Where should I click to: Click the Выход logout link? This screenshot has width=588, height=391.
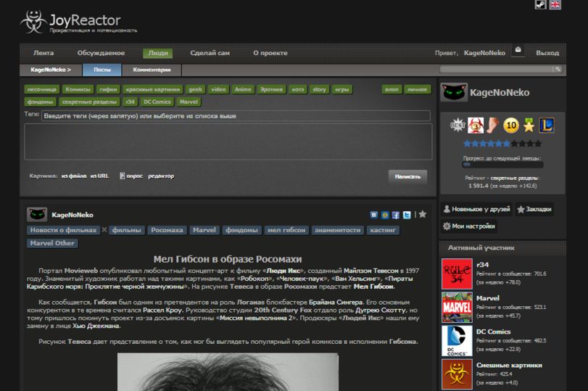click(x=547, y=53)
